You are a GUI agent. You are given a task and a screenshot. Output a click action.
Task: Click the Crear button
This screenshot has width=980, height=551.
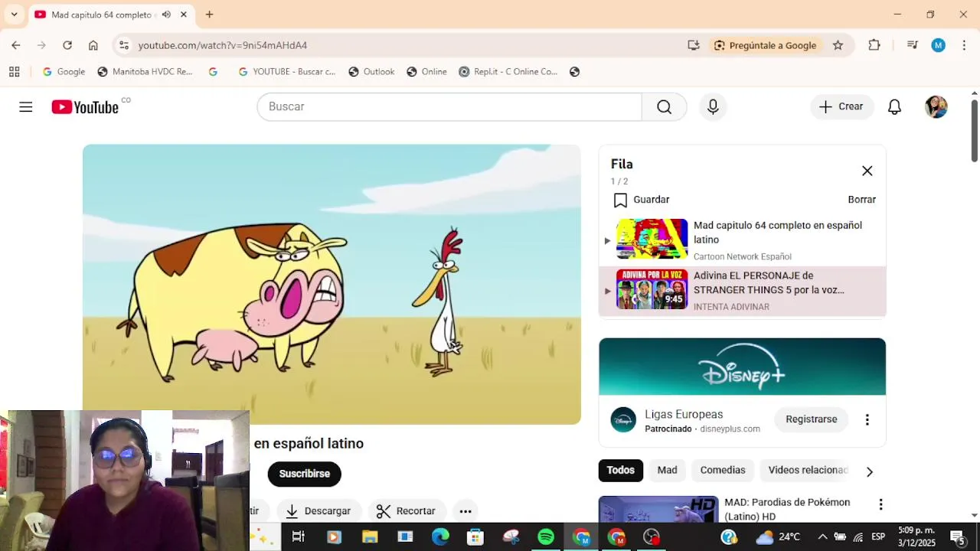tap(841, 107)
